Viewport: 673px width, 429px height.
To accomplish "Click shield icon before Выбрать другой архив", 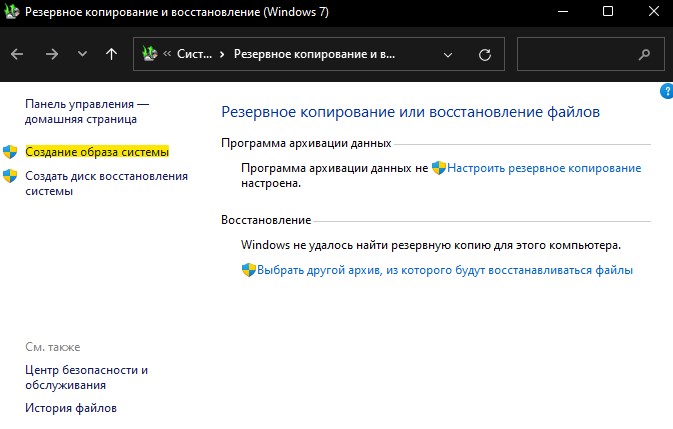I will point(249,270).
